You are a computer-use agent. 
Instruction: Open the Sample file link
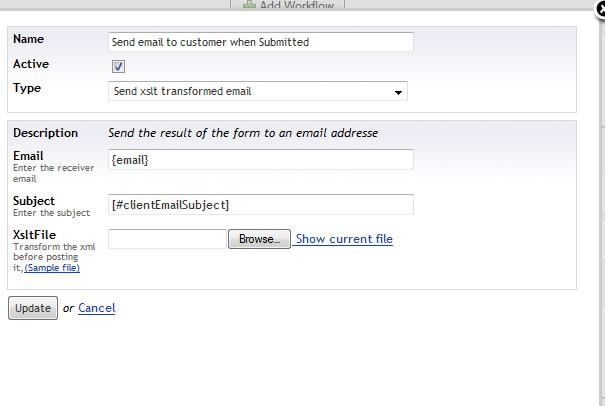click(x=52, y=268)
